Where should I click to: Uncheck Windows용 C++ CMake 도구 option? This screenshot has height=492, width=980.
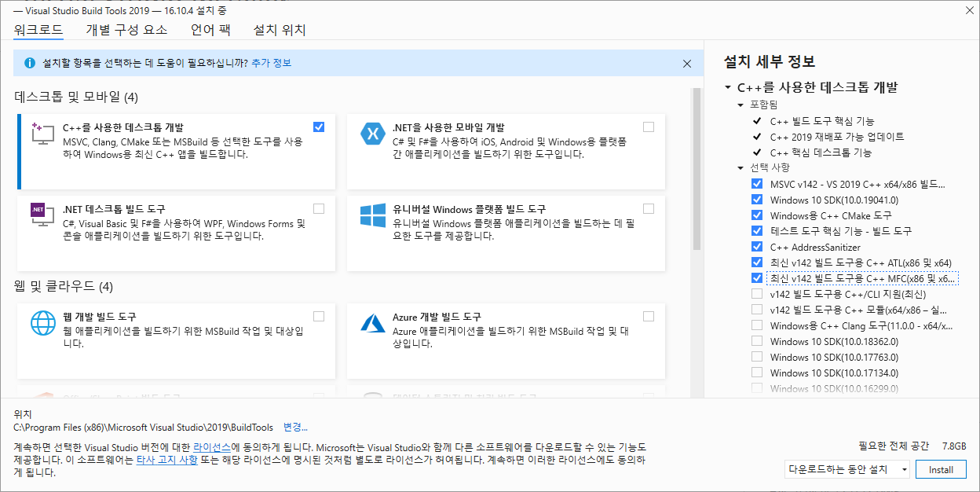[757, 215]
